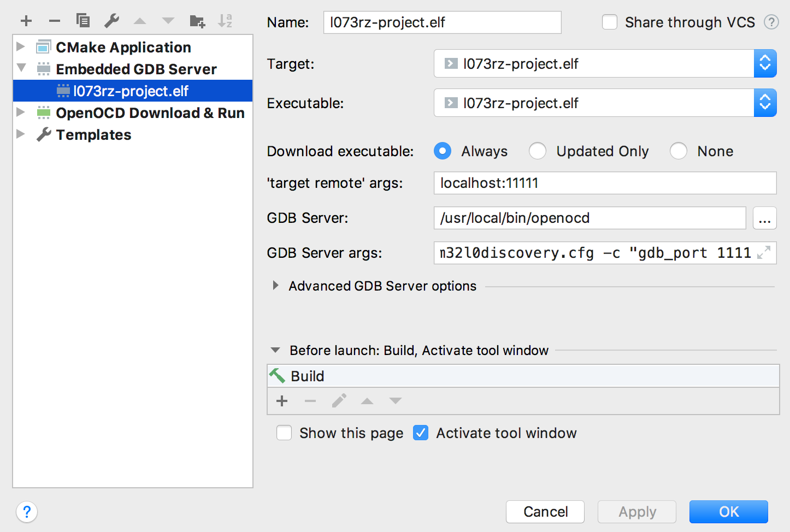This screenshot has width=790, height=532.
Task: Add a new run configuration
Action: tap(26, 21)
